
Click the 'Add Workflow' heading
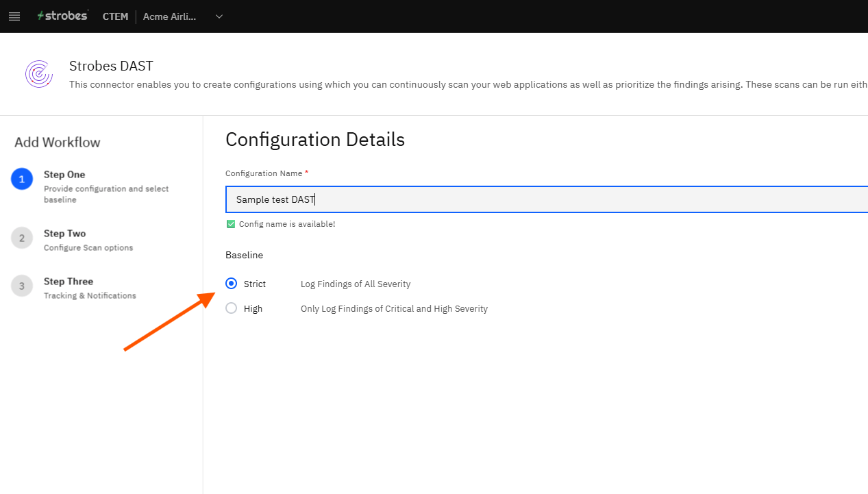pyautogui.click(x=58, y=143)
